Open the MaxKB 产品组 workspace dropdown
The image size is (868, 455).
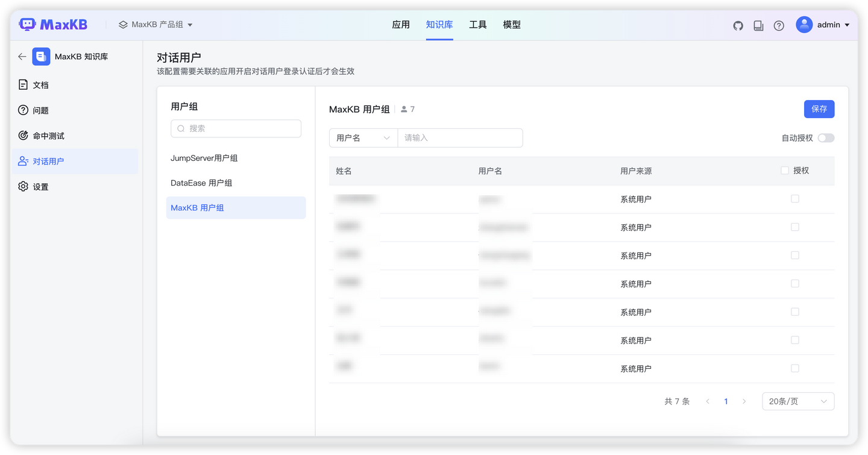point(157,25)
